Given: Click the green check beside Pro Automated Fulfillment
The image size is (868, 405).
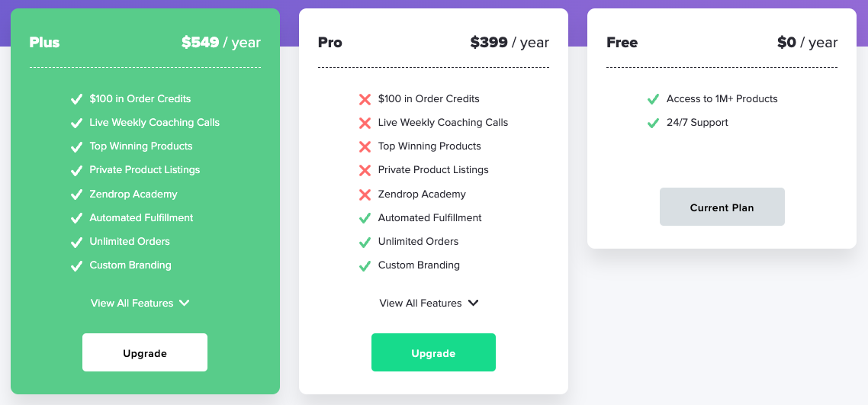Looking at the screenshot, I should tap(365, 218).
